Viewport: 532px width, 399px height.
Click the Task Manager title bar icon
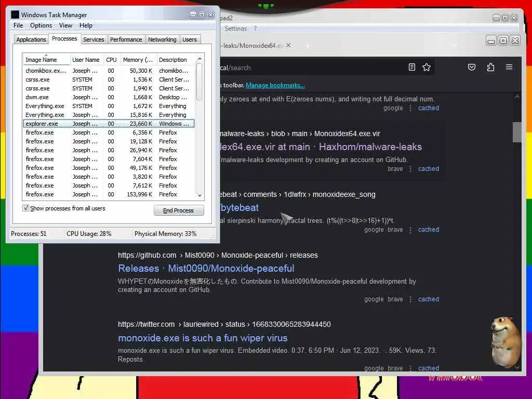[15, 15]
